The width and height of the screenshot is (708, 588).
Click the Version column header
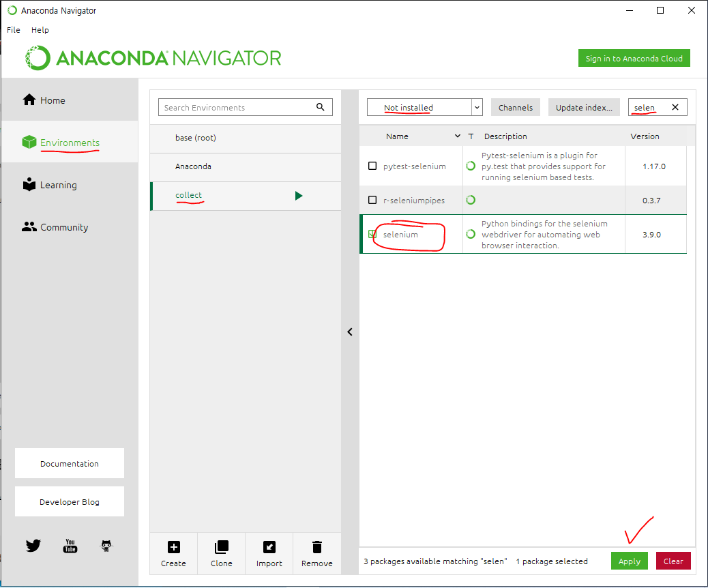coord(645,136)
